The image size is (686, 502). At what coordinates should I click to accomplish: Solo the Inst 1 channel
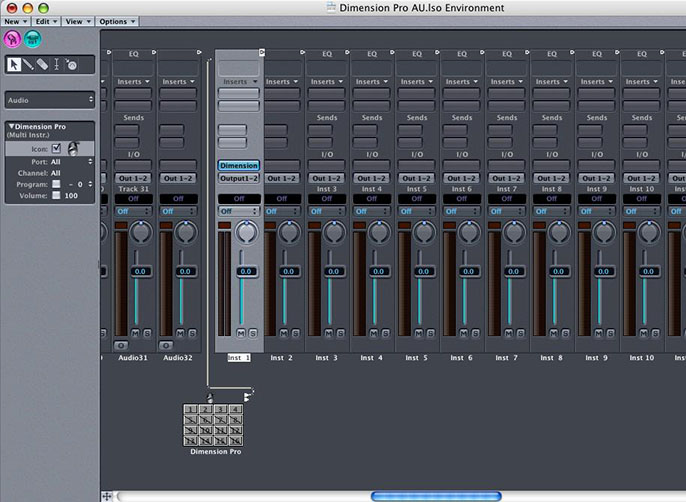coord(252,333)
